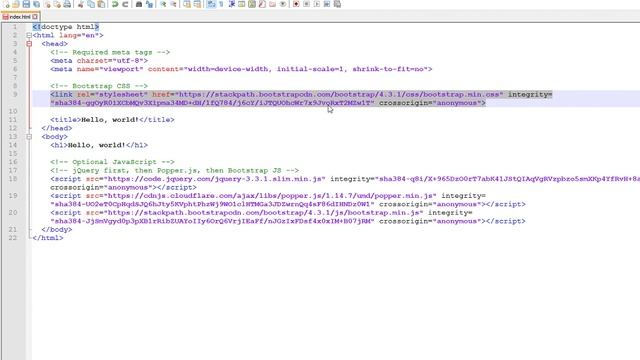The image size is (640, 360).
Task: Collapse the head section fold marker
Action: point(29,44)
